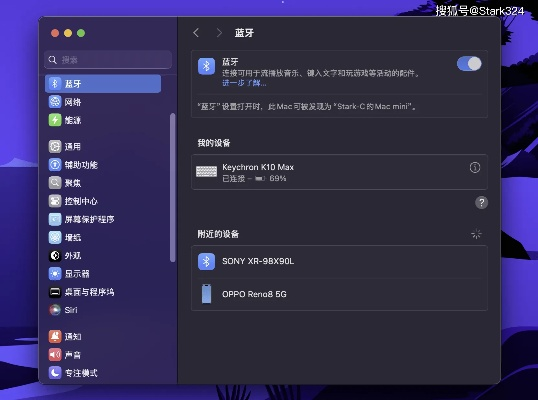Click Keychron K10 Max keyboard icon

[x=207, y=171]
